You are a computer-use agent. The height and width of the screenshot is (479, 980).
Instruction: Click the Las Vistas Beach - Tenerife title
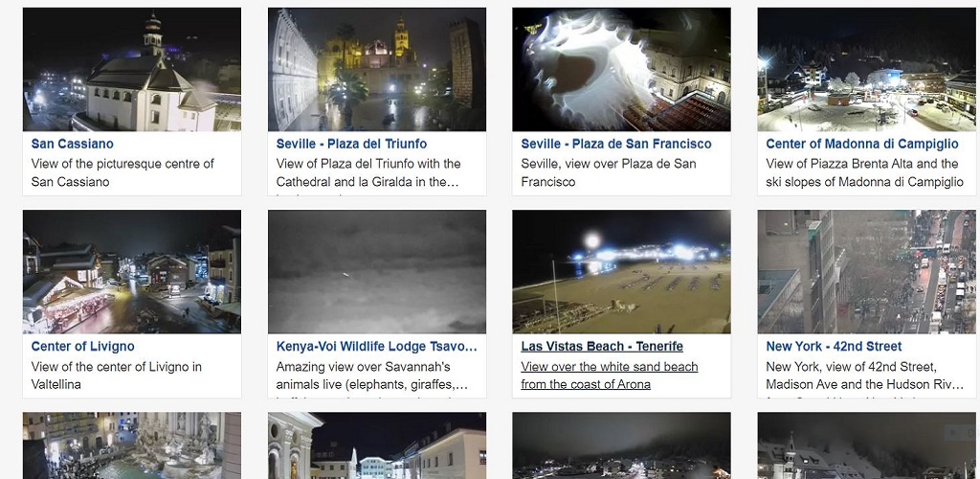click(602, 347)
